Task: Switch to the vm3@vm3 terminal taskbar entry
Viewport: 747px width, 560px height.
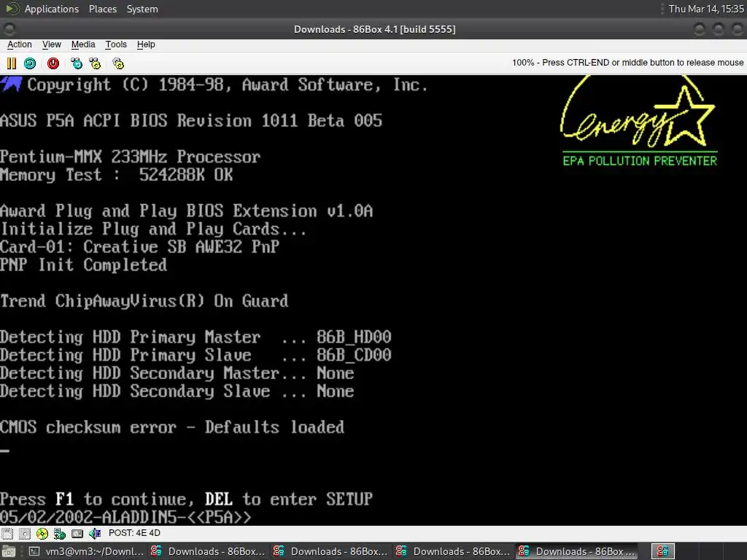Action: tap(87, 551)
